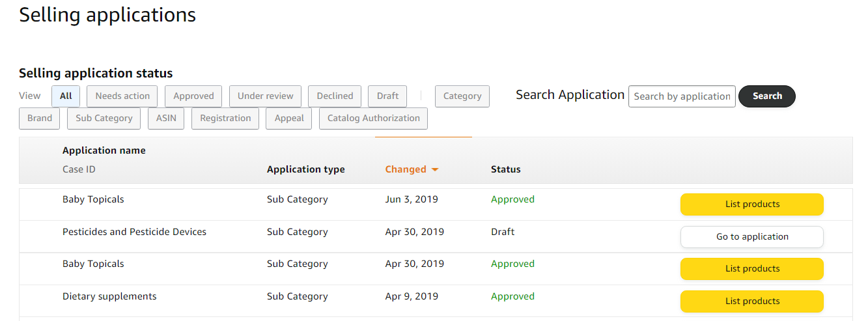Filter by Brand application type
Screen dimensions: 868x321
(x=40, y=119)
